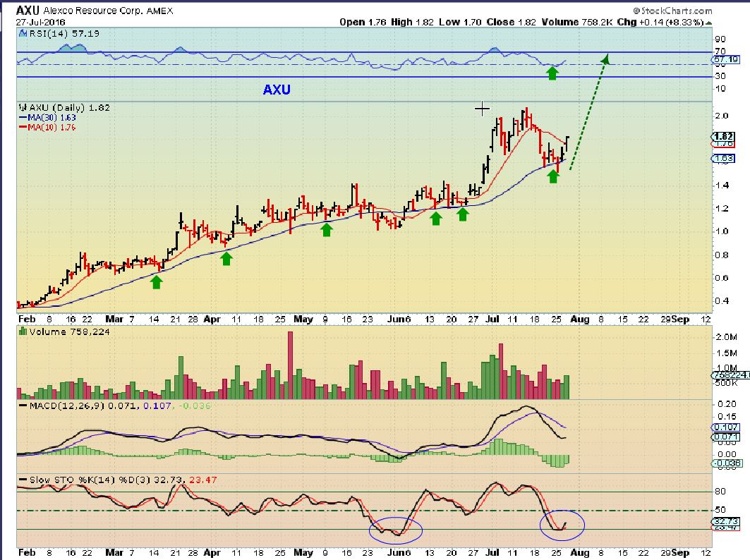750x560 pixels.
Task: Click the MA(10) 1.76 legend text
Action: [52, 127]
